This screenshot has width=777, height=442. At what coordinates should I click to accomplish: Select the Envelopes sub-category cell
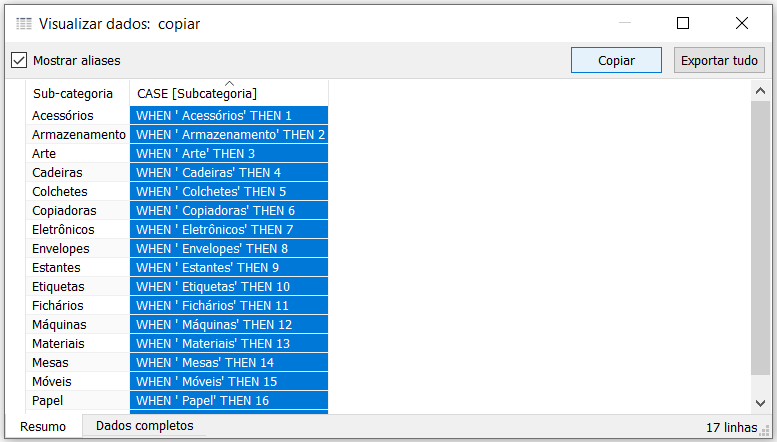pos(78,248)
